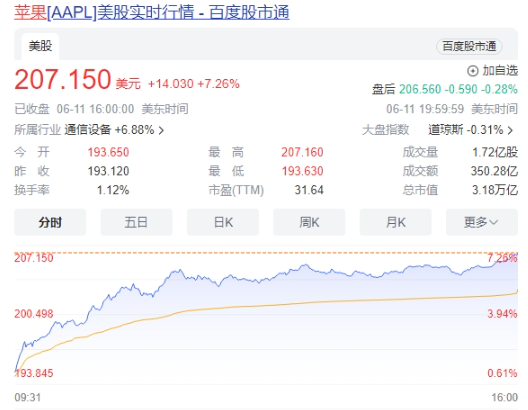Screen dimensions: 528x410
Task: Click the 道琼斯 -0.31% index link
Action: click(466, 130)
